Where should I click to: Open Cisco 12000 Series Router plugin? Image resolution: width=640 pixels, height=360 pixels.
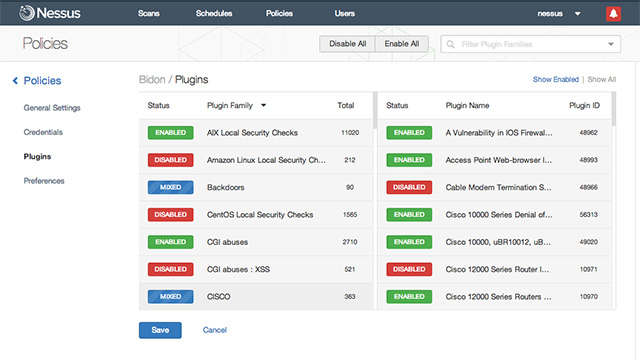pyautogui.click(x=497, y=269)
